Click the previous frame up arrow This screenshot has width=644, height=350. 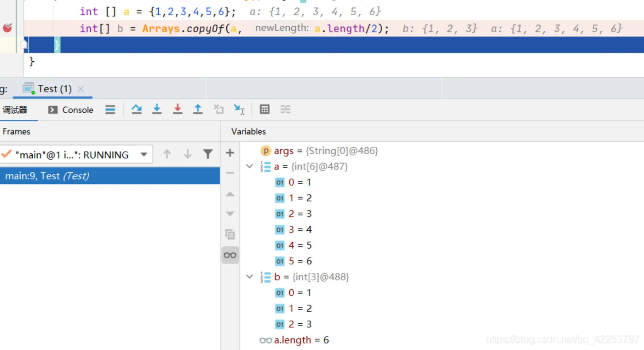tap(167, 155)
